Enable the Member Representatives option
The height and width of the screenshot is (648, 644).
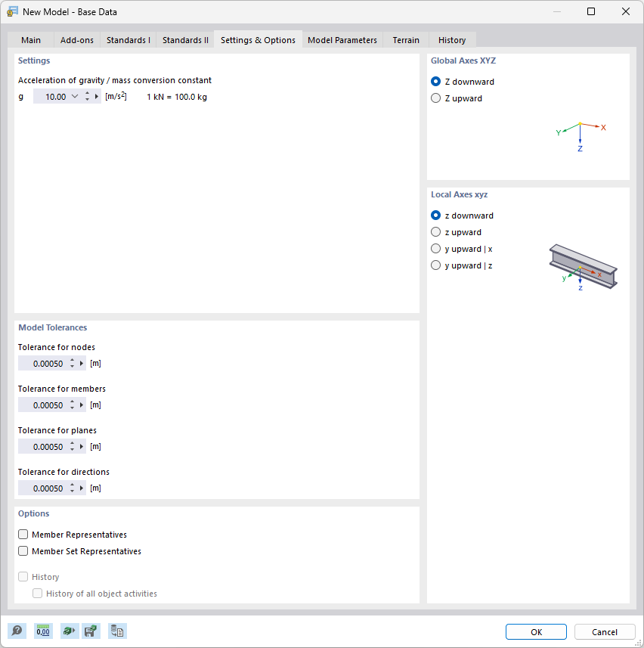[x=23, y=534]
